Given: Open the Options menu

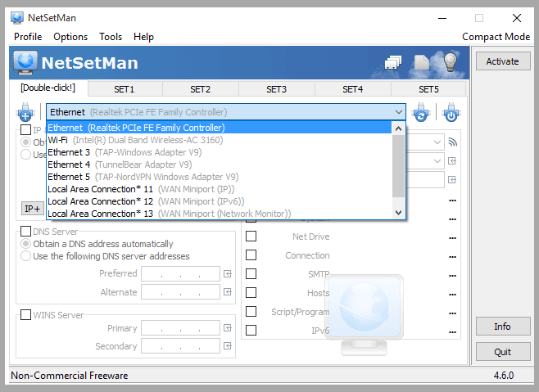Looking at the screenshot, I should tap(70, 36).
